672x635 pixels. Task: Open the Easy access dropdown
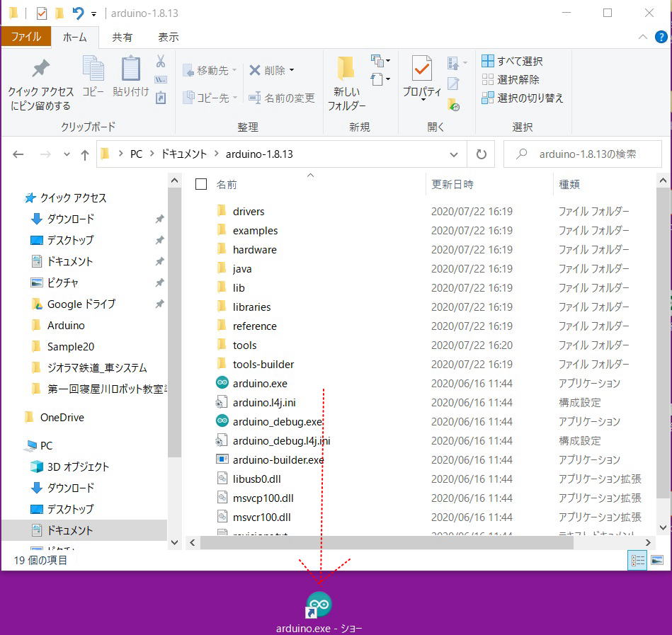(380, 79)
